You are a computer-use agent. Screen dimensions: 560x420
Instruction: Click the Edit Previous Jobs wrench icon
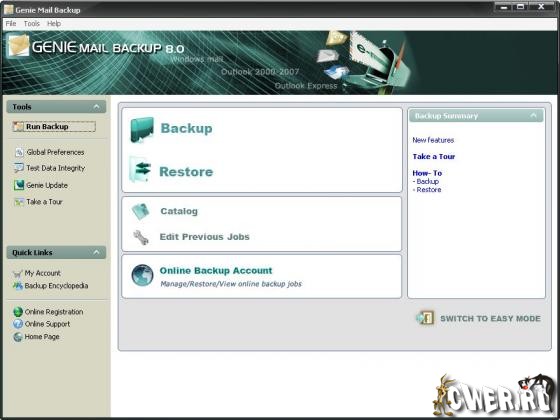tap(141, 238)
